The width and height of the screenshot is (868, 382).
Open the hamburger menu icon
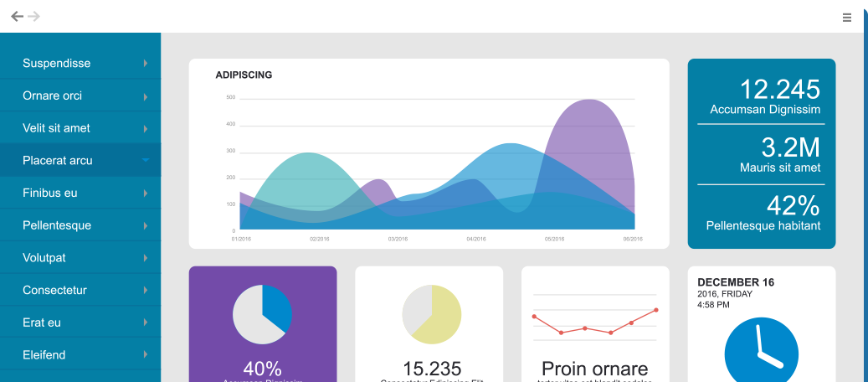point(846,17)
